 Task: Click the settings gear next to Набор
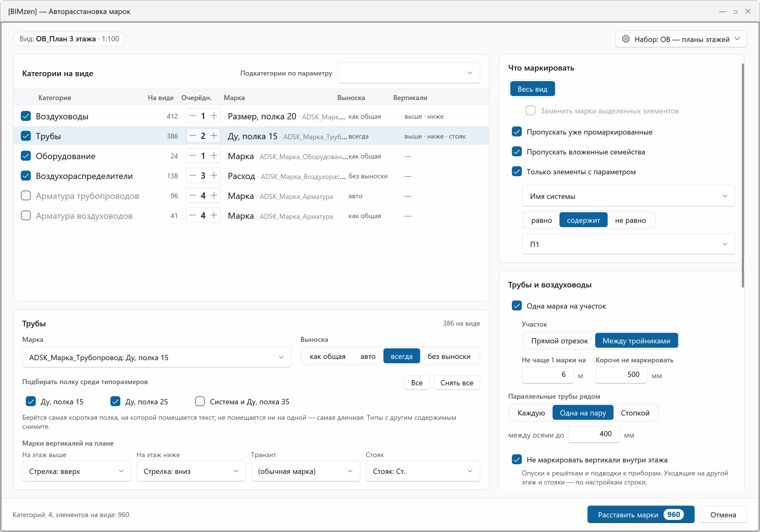click(x=626, y=39)
